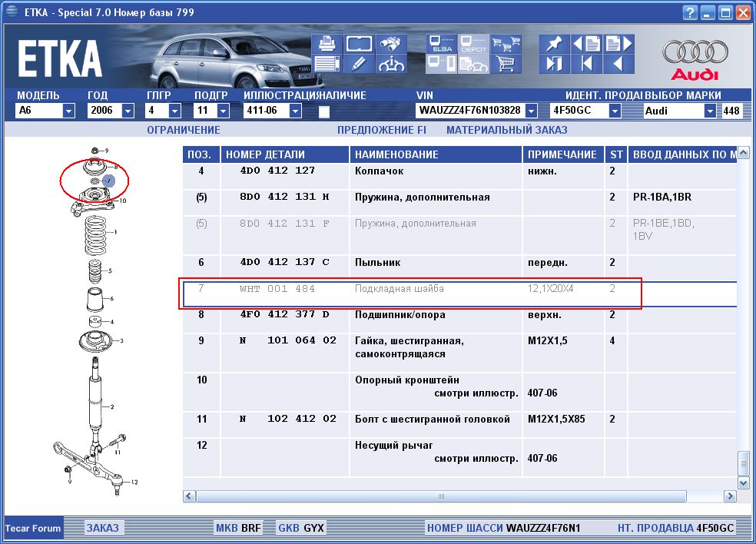756x544 pixels.
Task: Click the single shopping cart icon
Action: (x=506, y=65)
